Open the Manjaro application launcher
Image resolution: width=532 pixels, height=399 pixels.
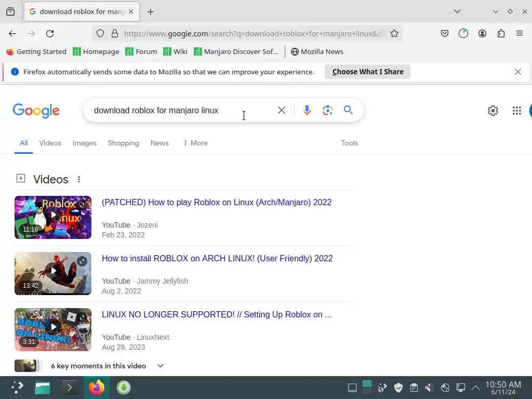(x=17, y=388)
